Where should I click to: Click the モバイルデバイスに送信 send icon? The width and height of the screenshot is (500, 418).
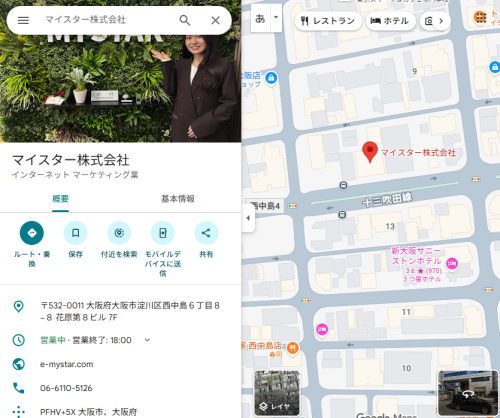pyautogui.click(x=163, y=233)
